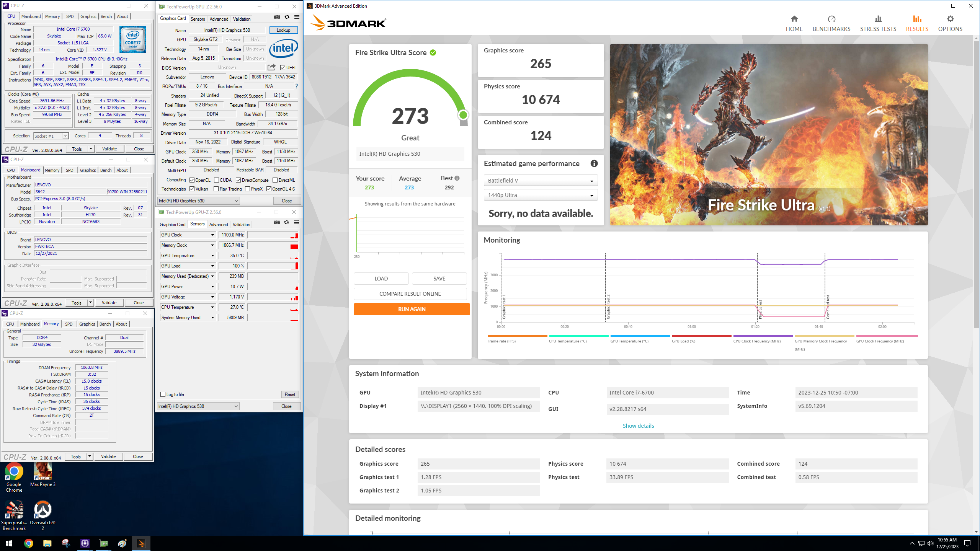Toggle the Ray Tracing checkbox
Viewport: 980px width, 551px height.
click(216, 189)
